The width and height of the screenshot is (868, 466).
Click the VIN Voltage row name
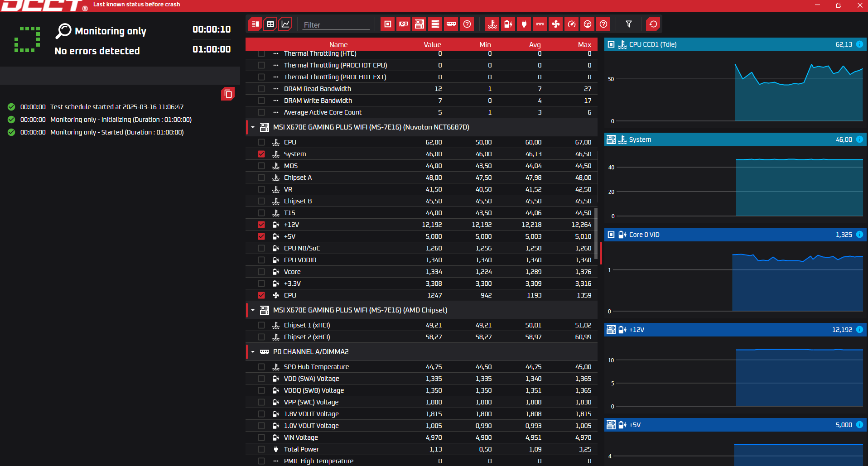click(x=301, y=437)
